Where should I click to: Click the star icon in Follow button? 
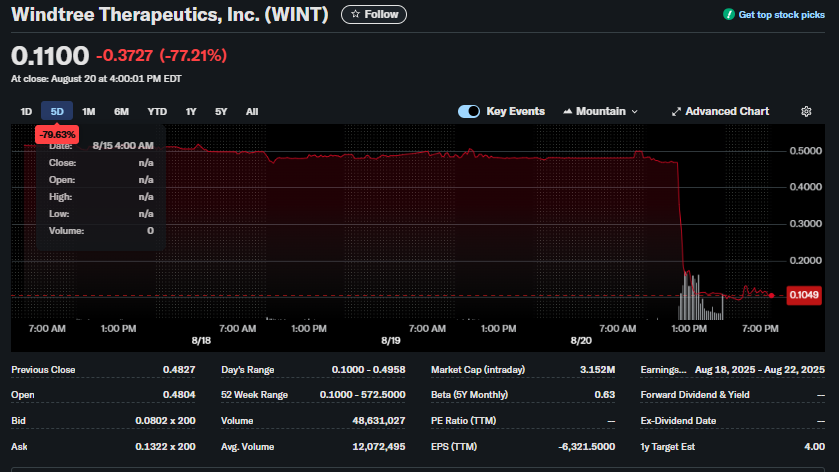tap(355, 14)
